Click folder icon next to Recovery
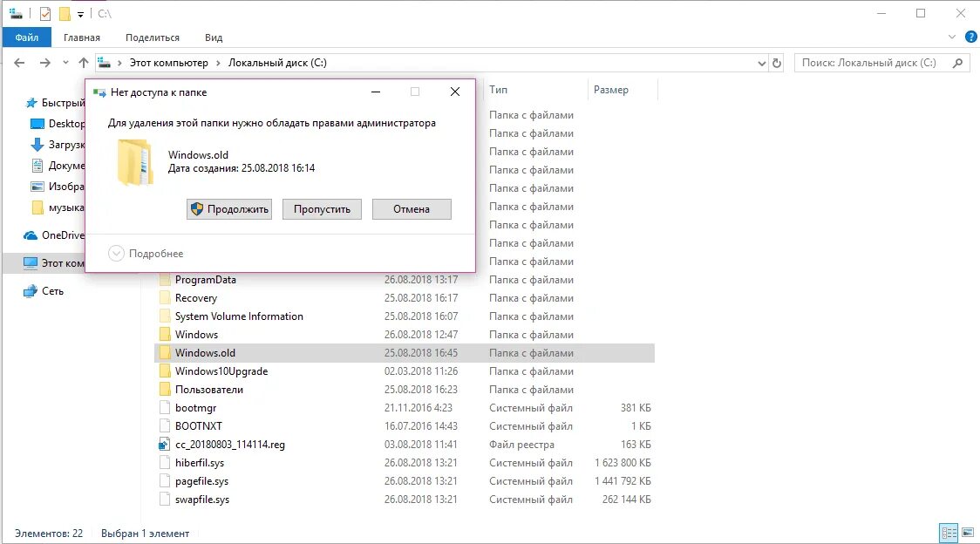This screenshot has height=544, width=980. coord(165,297)
